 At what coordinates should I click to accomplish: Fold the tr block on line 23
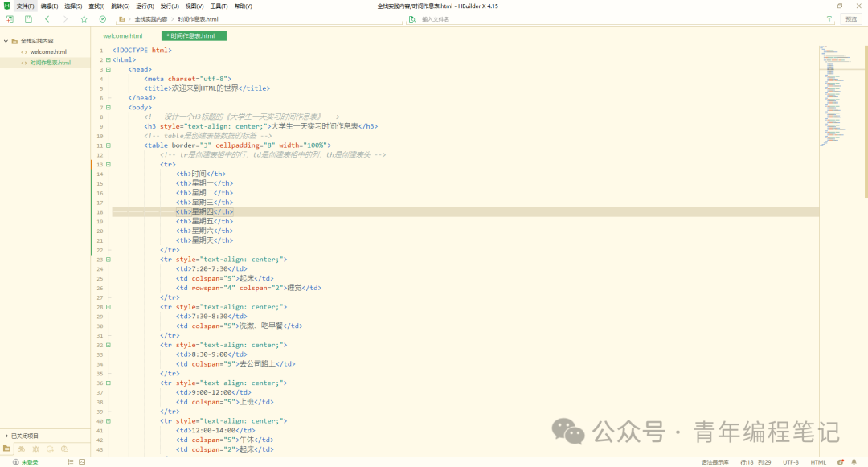pyautogui.click(x=108, y=260)
